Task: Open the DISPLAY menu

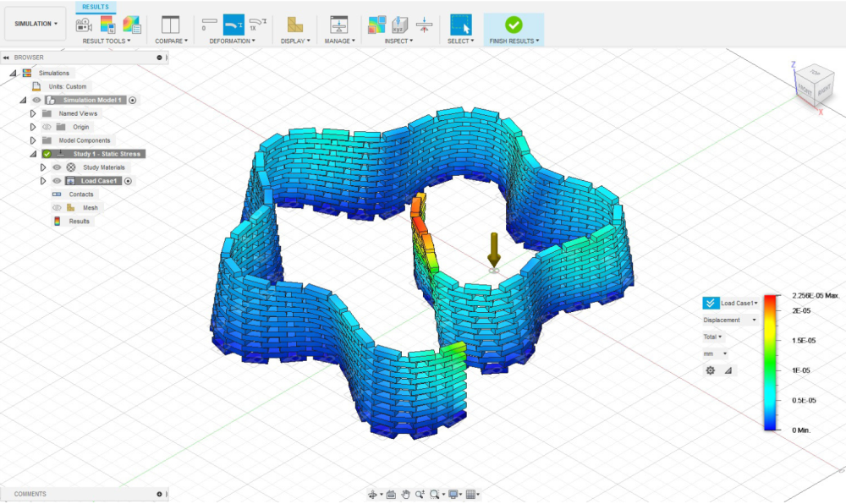Action: click(295, 41)
